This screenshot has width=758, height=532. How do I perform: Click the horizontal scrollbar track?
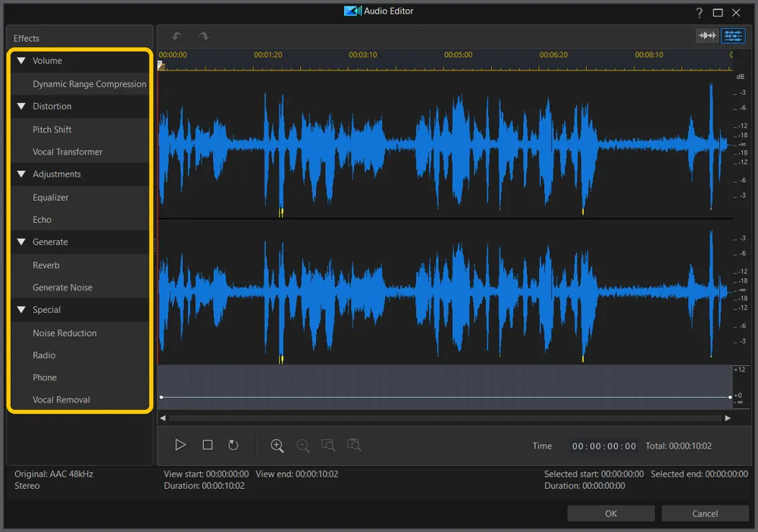(445, 418)
